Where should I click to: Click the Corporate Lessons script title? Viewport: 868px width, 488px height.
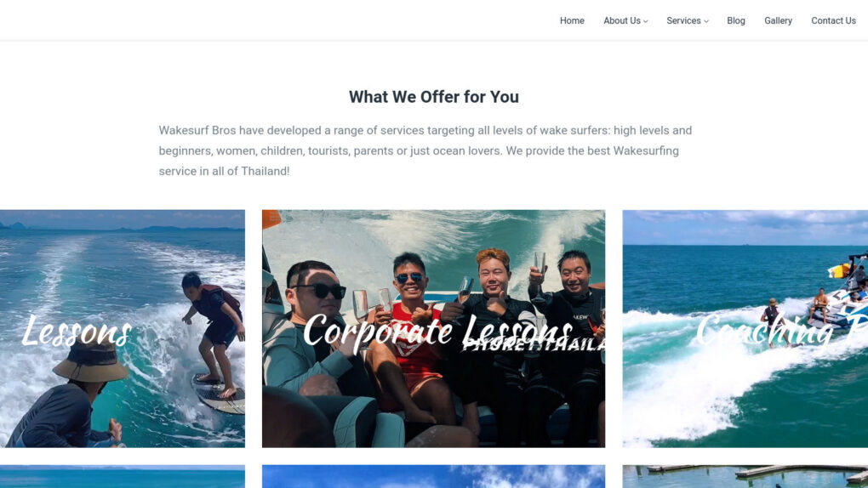pos(437,332)
